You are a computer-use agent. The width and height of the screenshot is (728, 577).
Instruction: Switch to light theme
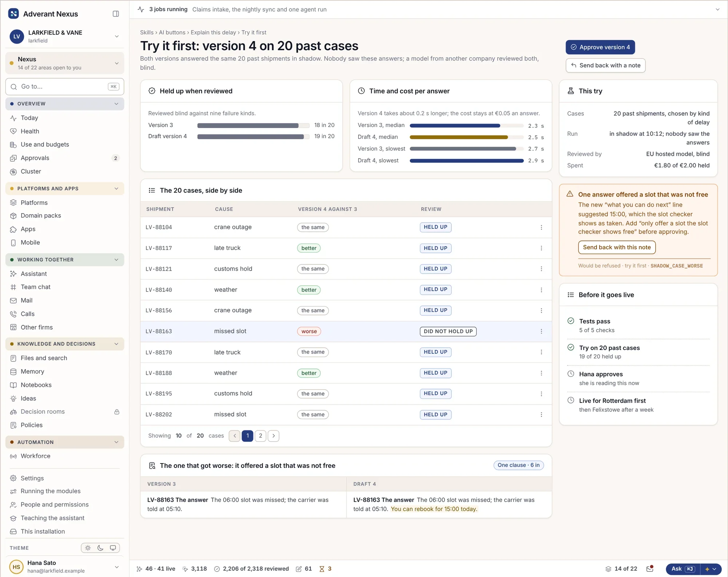click(x=88, y=548)
